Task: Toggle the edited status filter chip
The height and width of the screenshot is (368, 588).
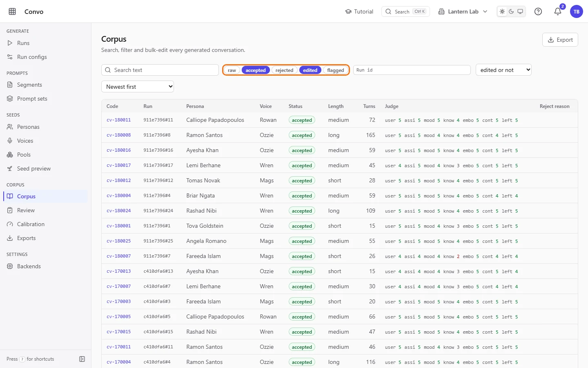Action: click(x=310, y=70)
